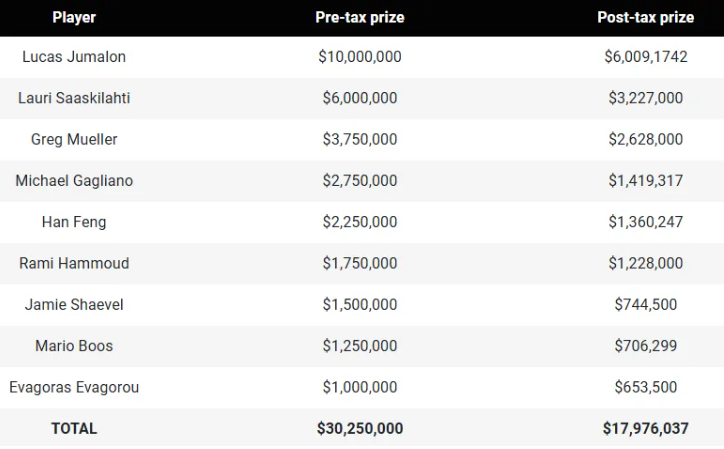724x449 pixels.
Task: Select the Michael Gagliano row name
Action: pyautogui.click(x=74, y=181)
